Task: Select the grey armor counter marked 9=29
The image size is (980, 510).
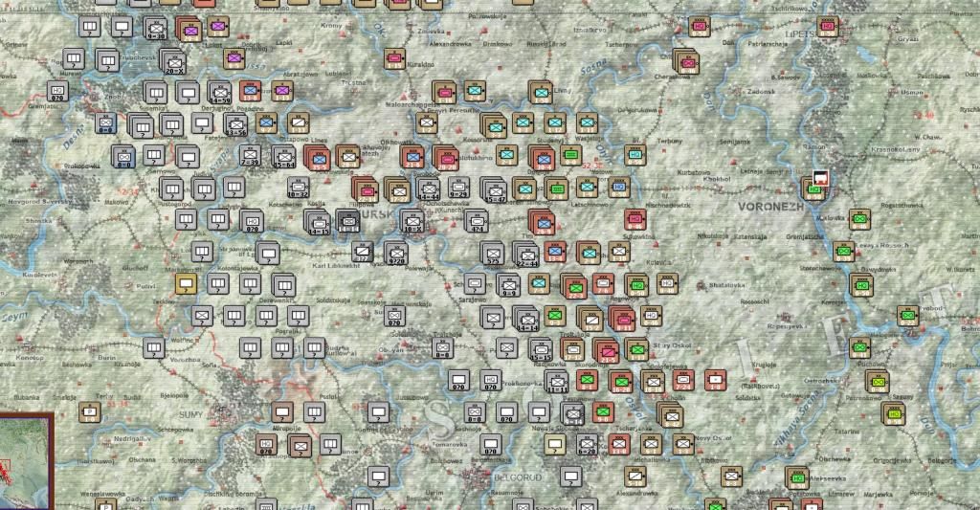Action: click(458, 187)
